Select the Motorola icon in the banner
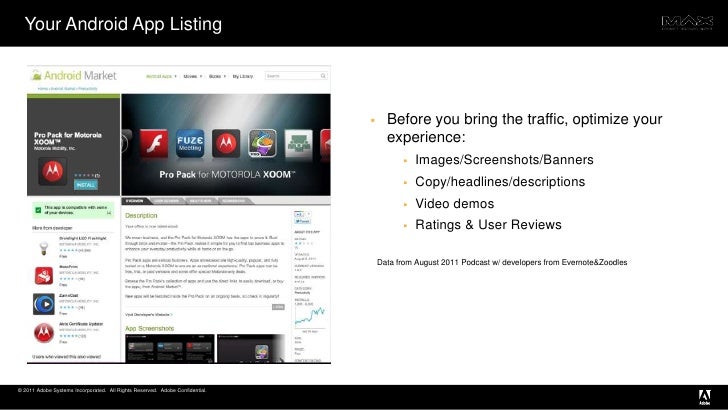 point(226,143)
